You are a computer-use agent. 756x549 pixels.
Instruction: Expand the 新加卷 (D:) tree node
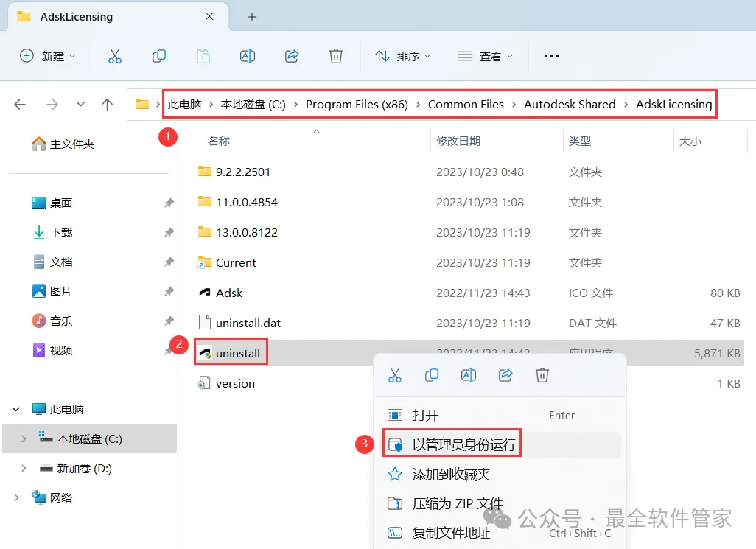tap(24, 468)
